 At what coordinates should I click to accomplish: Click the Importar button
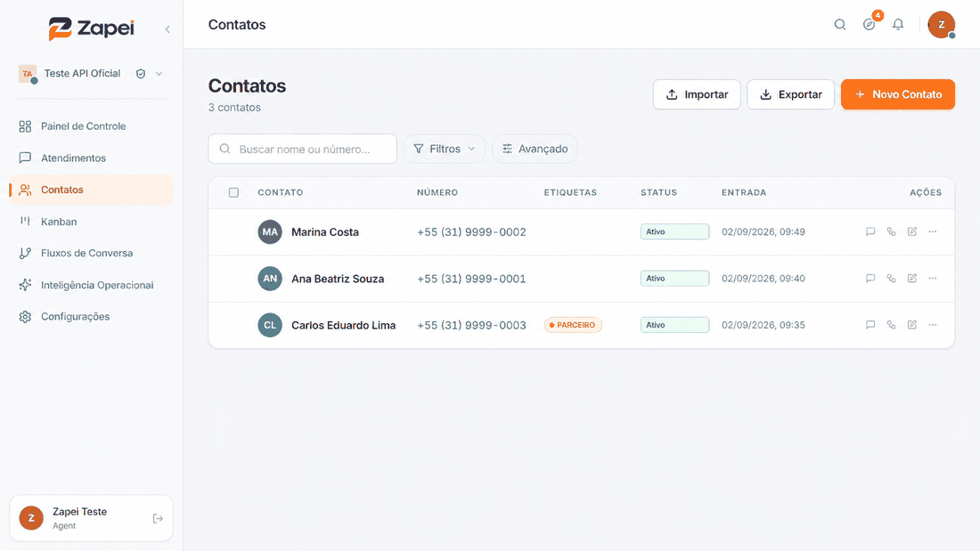[x=697, y=94]
